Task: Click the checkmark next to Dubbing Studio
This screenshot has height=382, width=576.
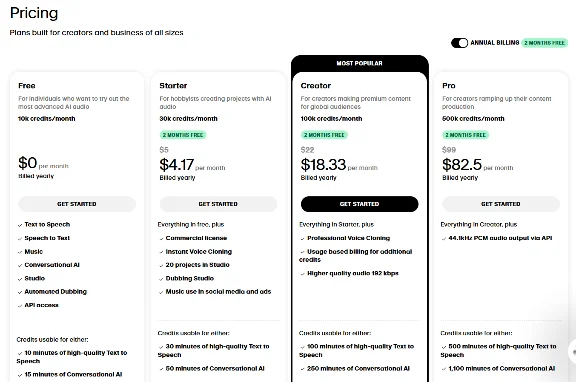Action: coord(161,279)
